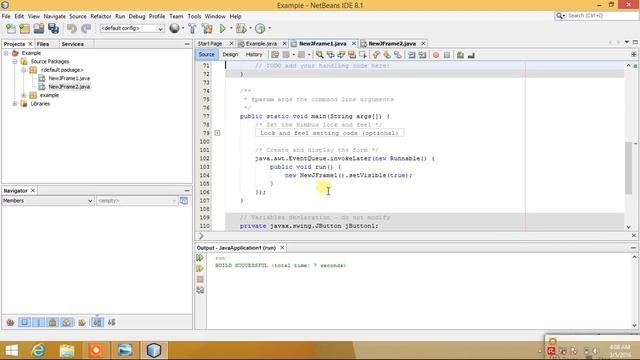
Task: Open the Navigate menu
Action: click(55, 16)
